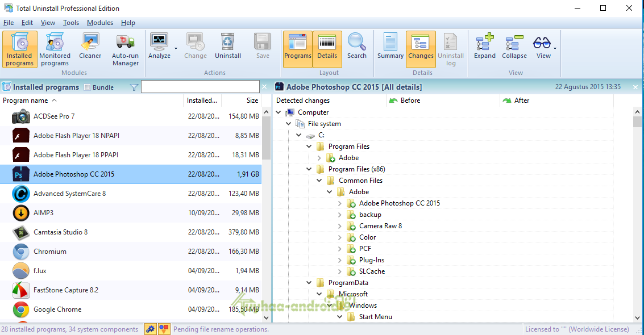Collapse the ProgramData folder node

point(309,283)
